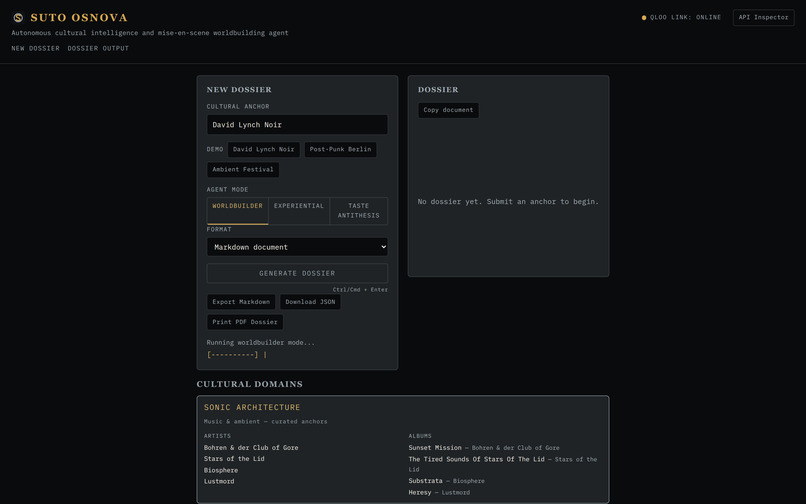The width and height of the screenshot is (806, 504).
Task: Click the Ctrl/Cmd + Enter shortcut hint
Action: coord(360,290)
